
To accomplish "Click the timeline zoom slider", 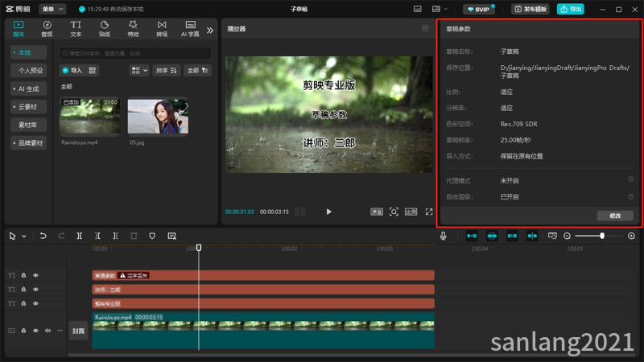I will (x=599, y=236).
